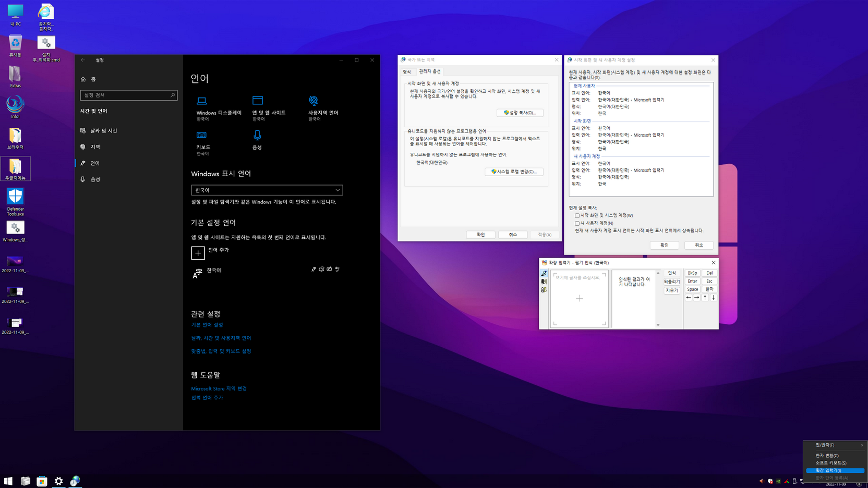This screenshot has width=868, height=488.
Task: Click 확인 in 시작 화면 계정 설정 dialog
Action: pyautogui.click(x=665, y=245)
